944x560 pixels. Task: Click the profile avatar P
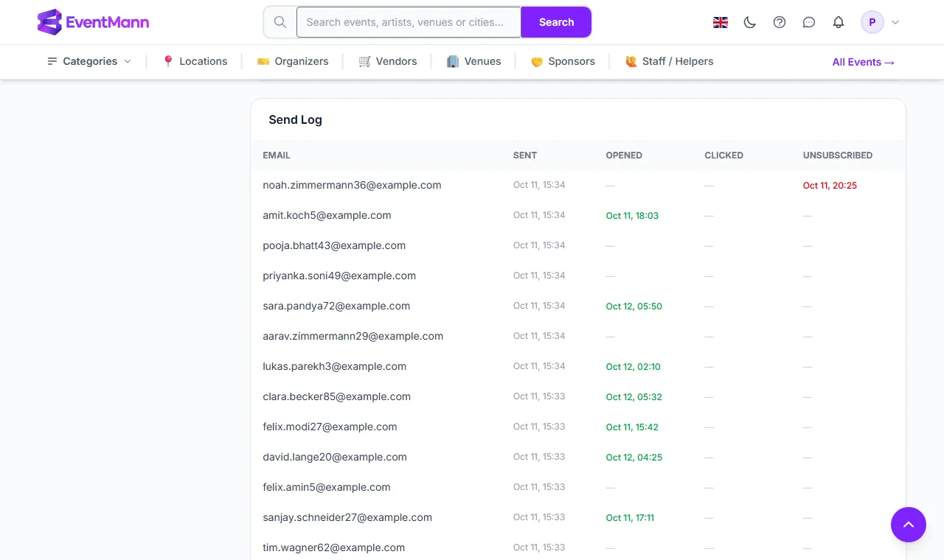872,22
